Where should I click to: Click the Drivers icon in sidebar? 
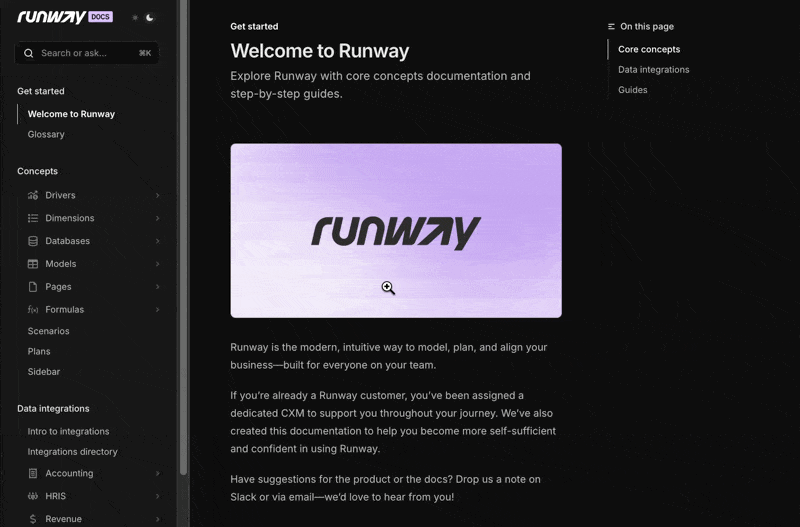(33, 195)
